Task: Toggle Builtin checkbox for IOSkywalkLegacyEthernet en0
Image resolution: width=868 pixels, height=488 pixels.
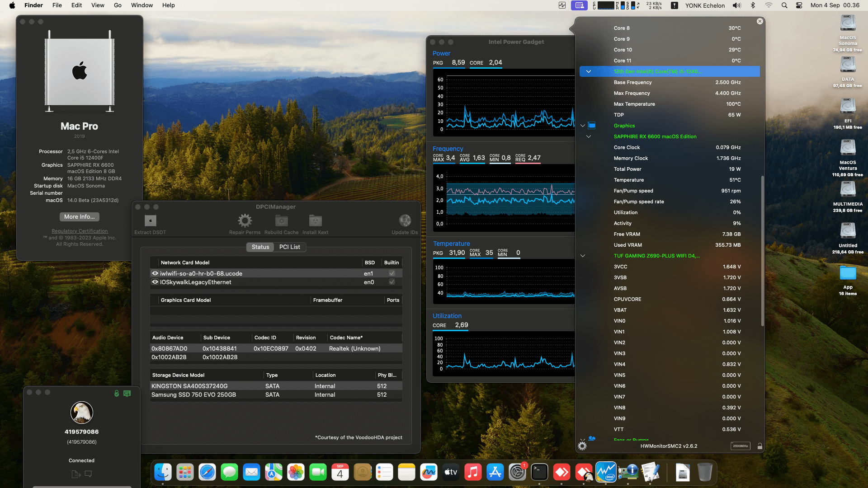Action: [x=392, y=282]
